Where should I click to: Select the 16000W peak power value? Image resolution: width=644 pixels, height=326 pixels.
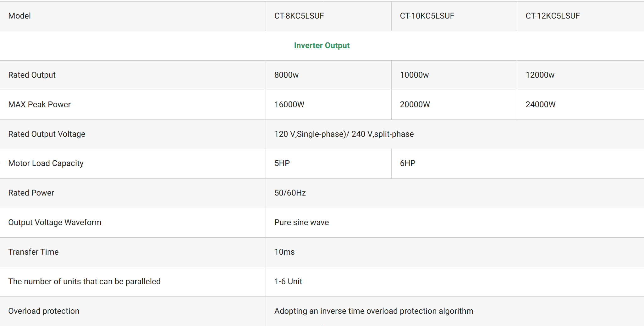289,104
